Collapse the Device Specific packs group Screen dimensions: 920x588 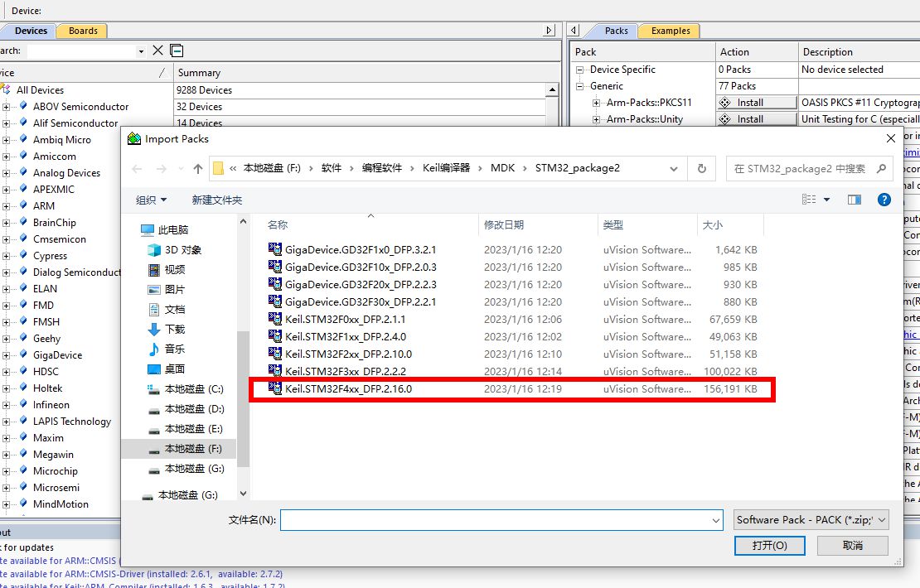pyautogui.click(x=579, y=70)
